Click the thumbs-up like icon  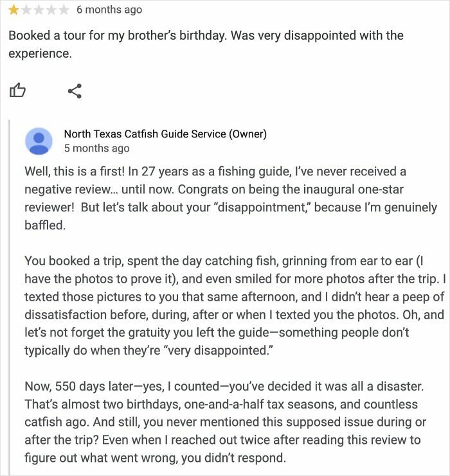pos(17,91)
